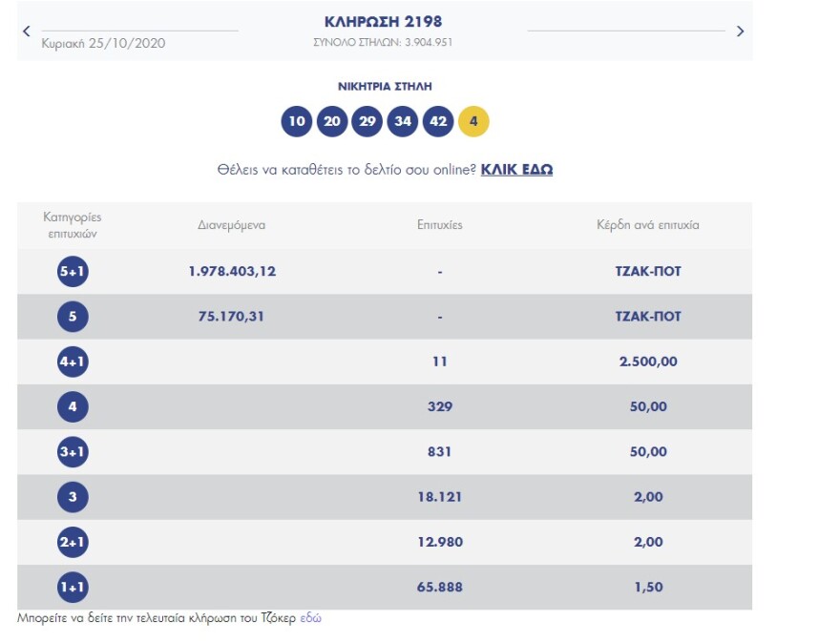The image size is (840, 642).
Task: Click the ball showing 34
Action: 402,121
